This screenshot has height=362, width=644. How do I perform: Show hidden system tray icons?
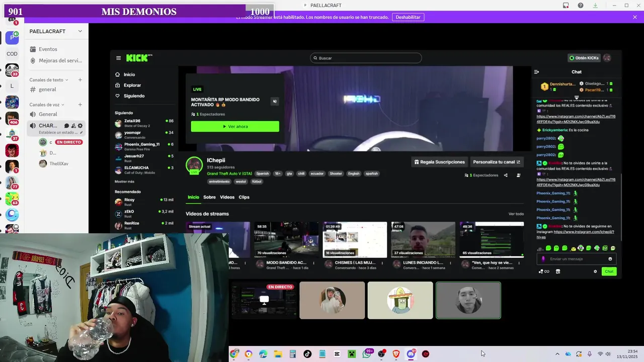point(557,354)
